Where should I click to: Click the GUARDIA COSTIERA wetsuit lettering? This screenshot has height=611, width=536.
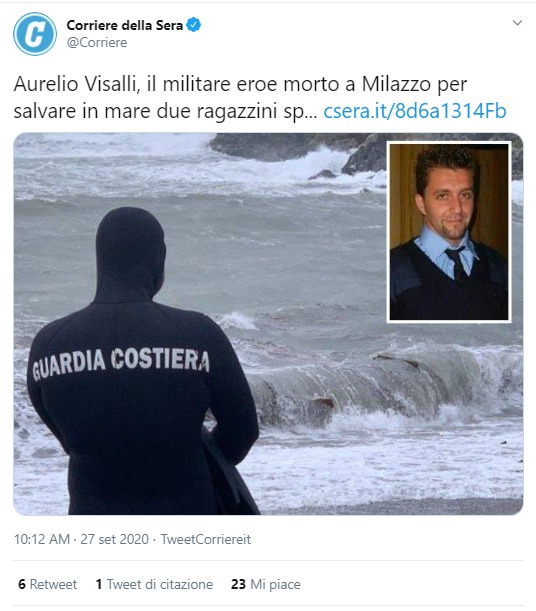tap(121, 364)
